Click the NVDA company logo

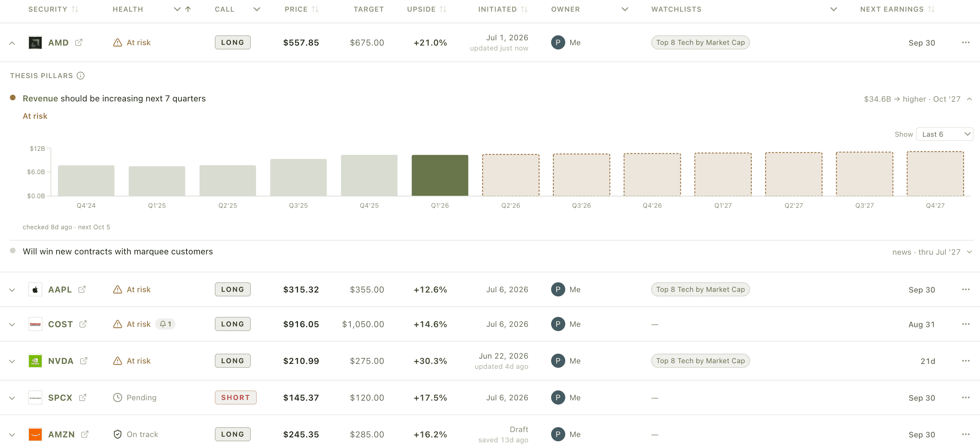(35, 360)
